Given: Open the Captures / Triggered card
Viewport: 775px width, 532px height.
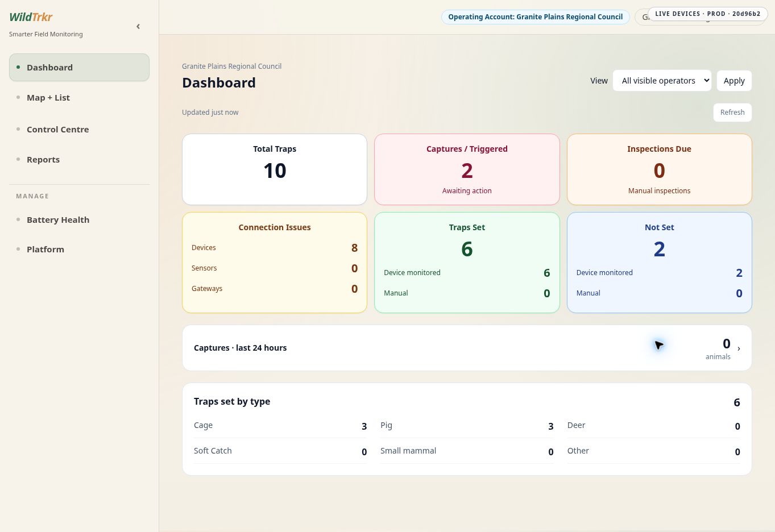Looking at the screenshot, I should 467,169.
